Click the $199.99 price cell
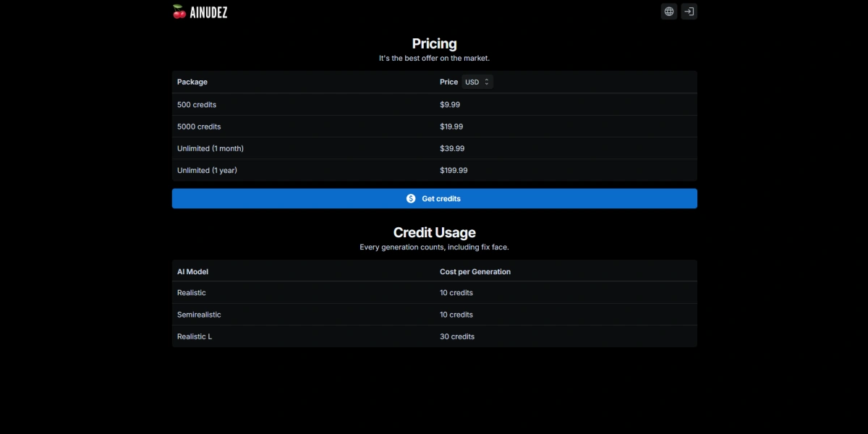The image size is (868, 434). 454,170
